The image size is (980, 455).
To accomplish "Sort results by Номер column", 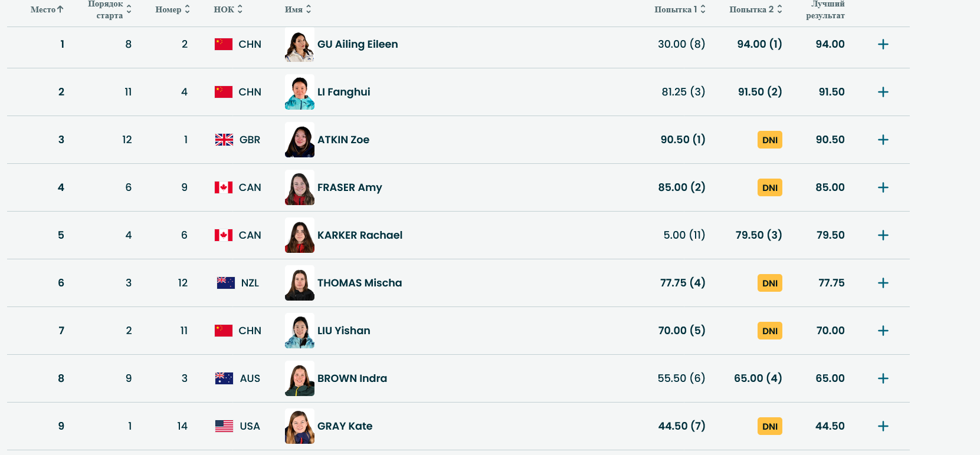I will point(172,9).
